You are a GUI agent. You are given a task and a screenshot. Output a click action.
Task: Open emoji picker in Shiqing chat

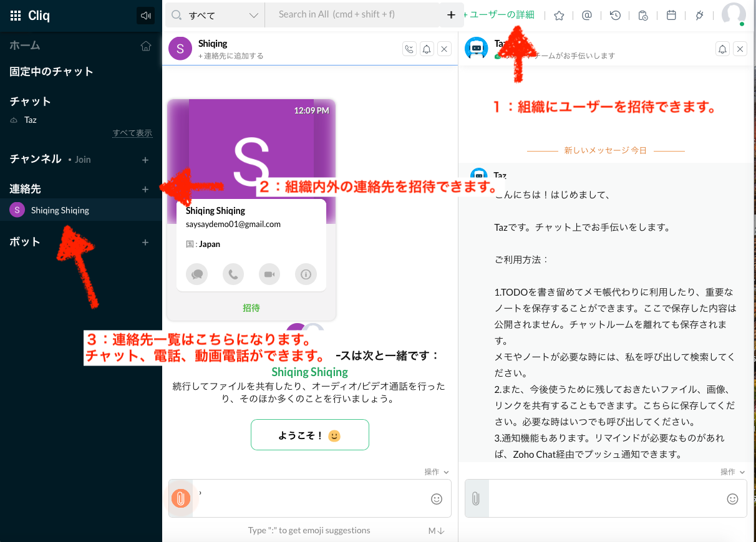[437, 499]
